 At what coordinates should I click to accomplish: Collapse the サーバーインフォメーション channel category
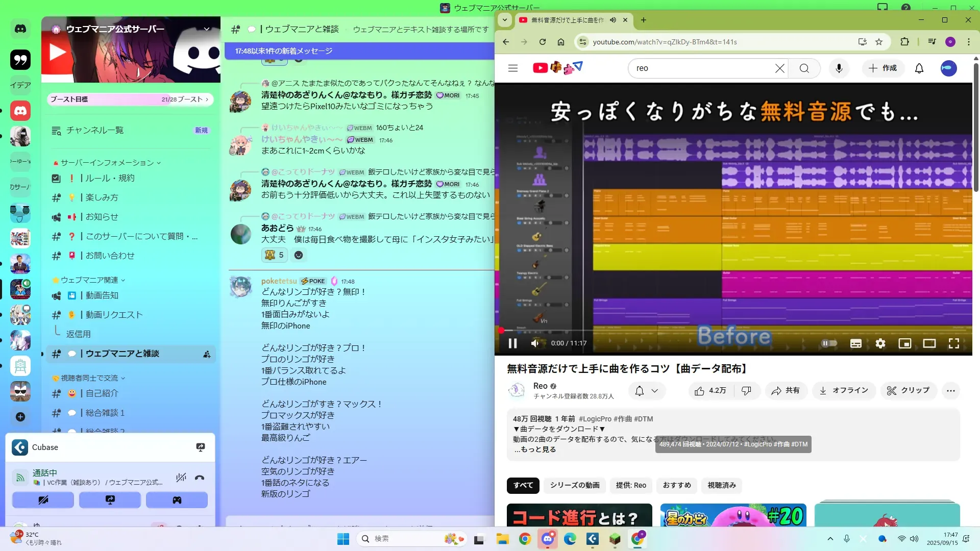(107, 163)
